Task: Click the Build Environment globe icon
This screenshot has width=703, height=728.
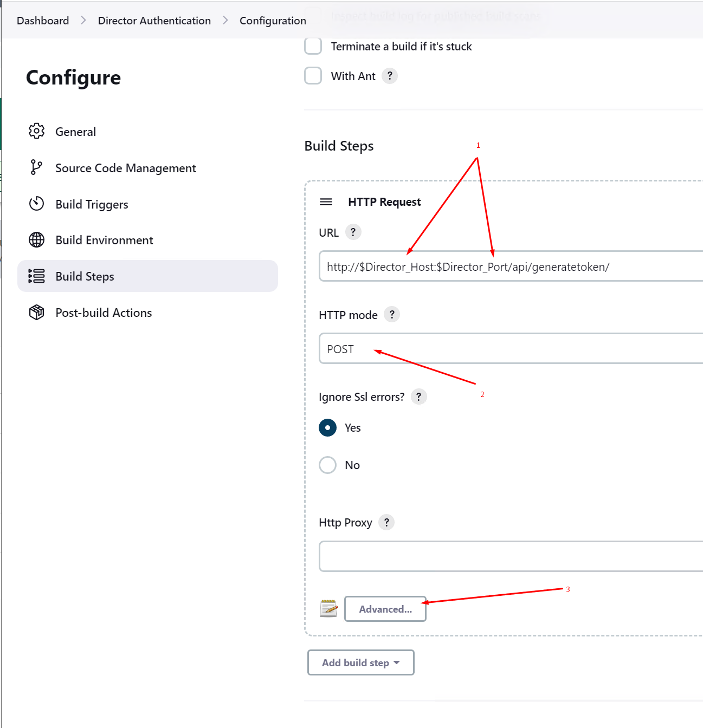Action: pyautogui.click(x=36, y=239)
